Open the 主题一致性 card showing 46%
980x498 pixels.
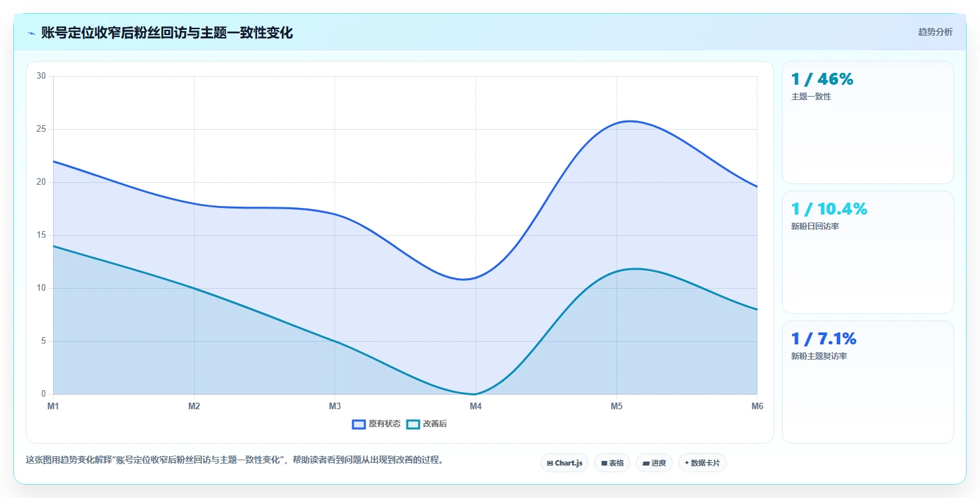pyautogui.click(x=868, y=123)
